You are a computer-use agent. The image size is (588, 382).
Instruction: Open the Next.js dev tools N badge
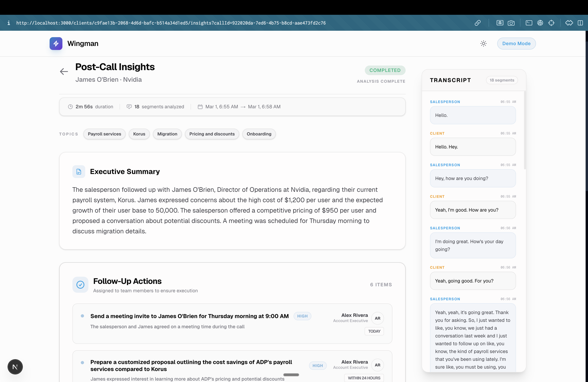(15, 367)
